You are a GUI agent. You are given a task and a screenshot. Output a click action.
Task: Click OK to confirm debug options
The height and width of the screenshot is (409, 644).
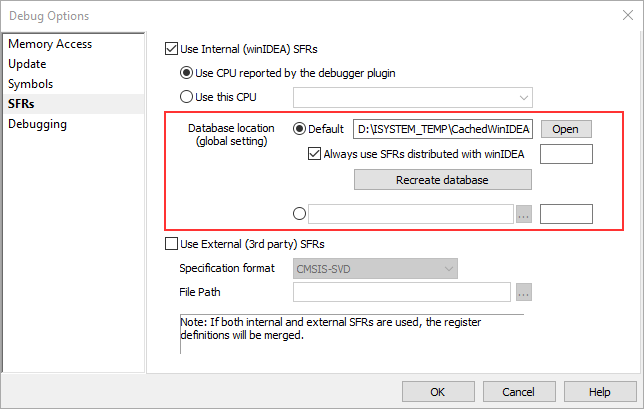[438, 392]
